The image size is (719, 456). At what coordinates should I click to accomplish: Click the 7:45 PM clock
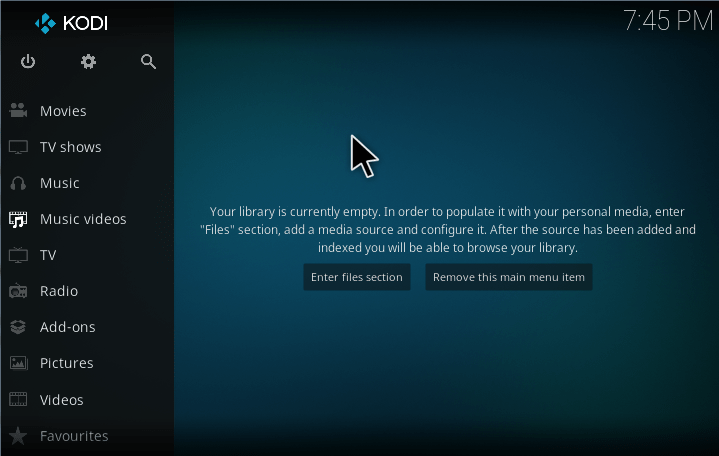pyautogui.click(x=668, y=21)
